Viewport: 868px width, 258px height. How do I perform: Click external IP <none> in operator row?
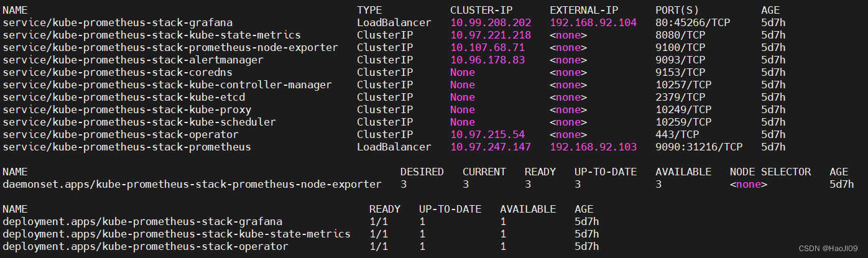coord(568,134)
